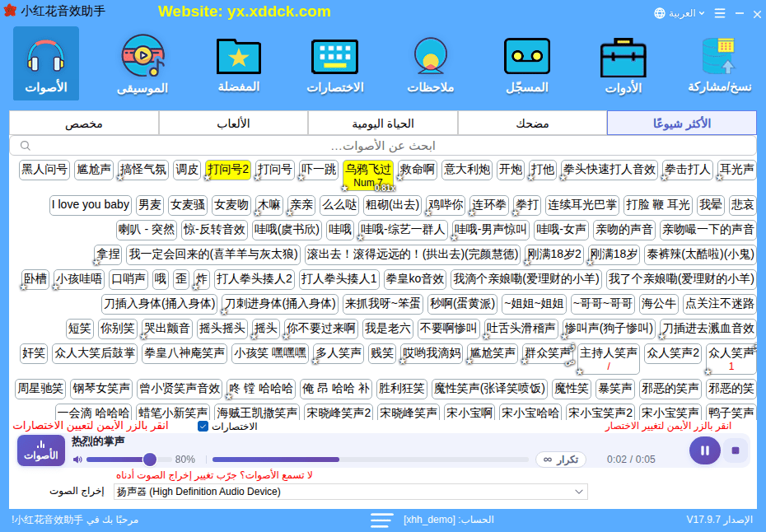
Task: Open the الأصوات headphones section
Action: point(46,63)
